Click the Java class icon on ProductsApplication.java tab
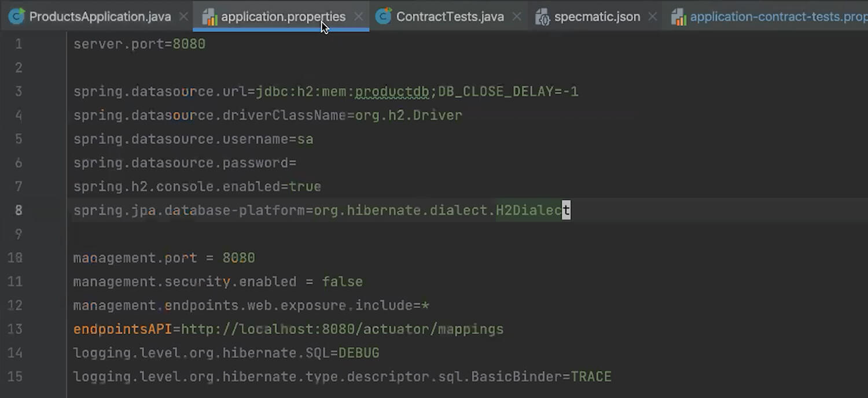 click(x=17, y=16)
